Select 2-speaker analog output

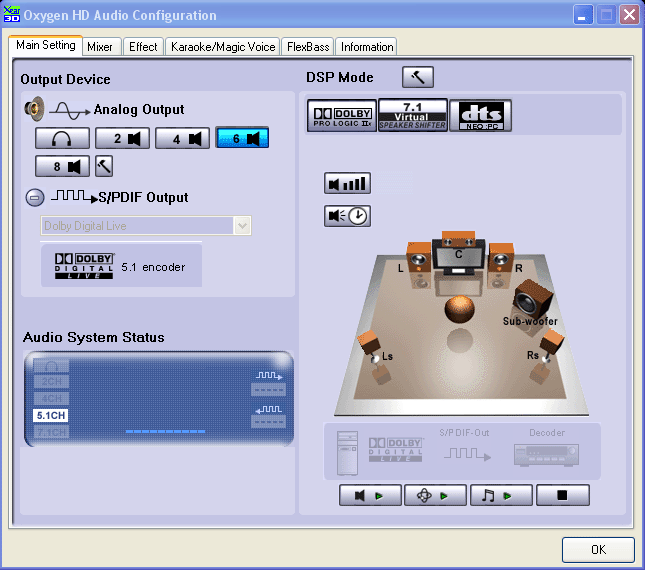[x=122, y=138]
